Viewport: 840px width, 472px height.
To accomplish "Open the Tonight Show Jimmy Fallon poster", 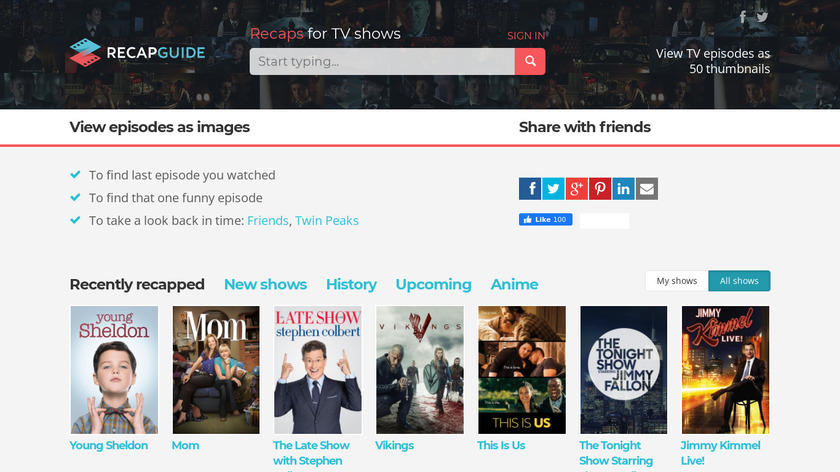I will pyautogui.click(x=624, y=370).
